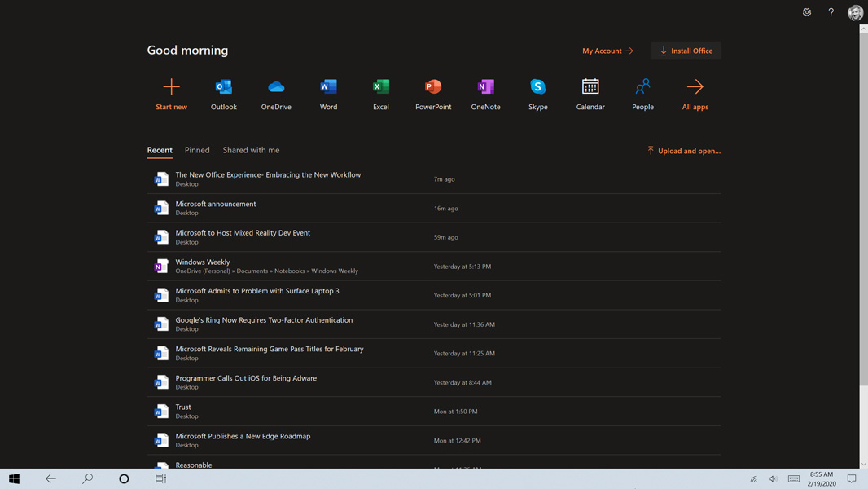Open the Windows Weekly OneNote notebook
This screenshot has width=868, height=489.
click(x=203, y=262)
